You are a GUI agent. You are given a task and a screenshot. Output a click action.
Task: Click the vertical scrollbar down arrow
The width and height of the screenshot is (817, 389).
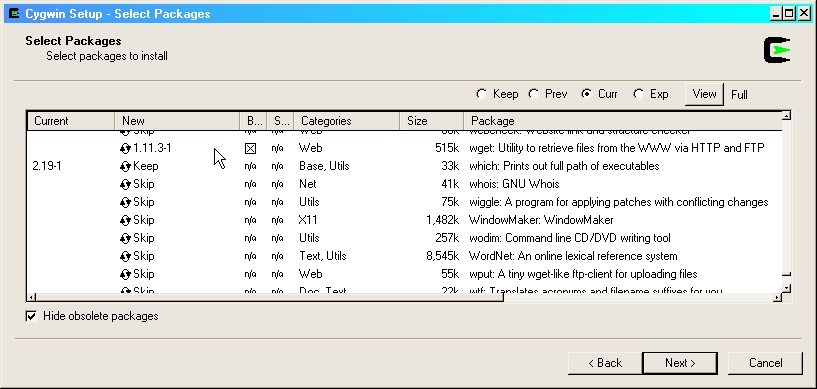(x=787, y=288)
